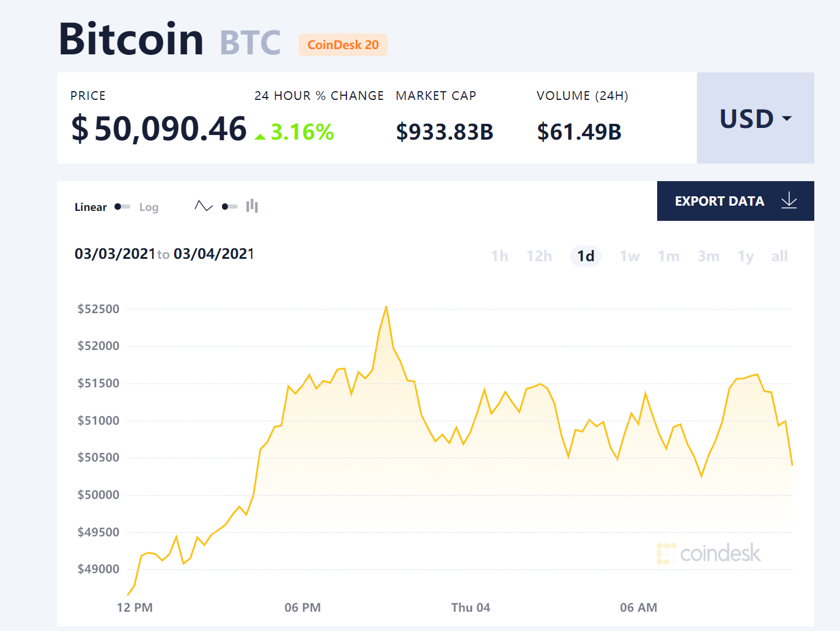Select the Linear scale label
The image size is (840, 631).
click(x=91, y=207)
